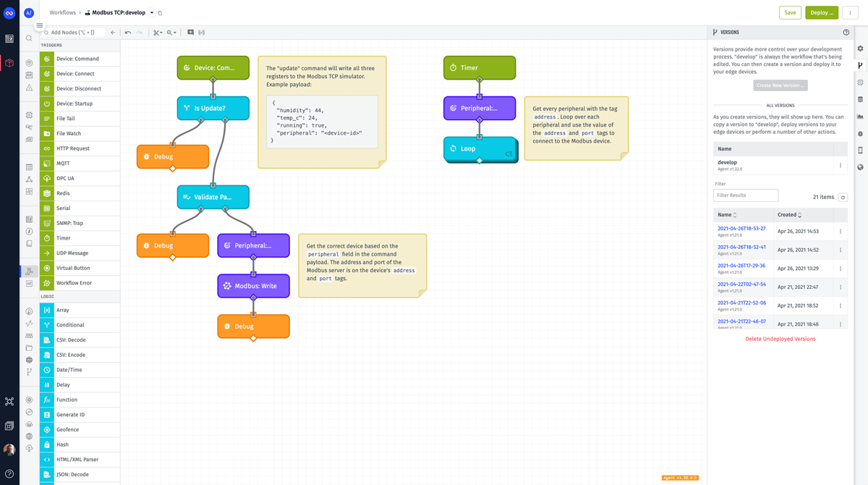Screen dimensions: 868x485
Task: Open the cut tool dropdown arrow
Action: pos(162,33)
